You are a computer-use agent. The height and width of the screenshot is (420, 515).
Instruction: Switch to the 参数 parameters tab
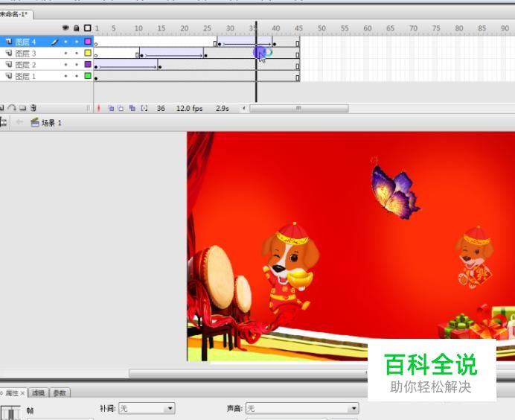(60, 392)
